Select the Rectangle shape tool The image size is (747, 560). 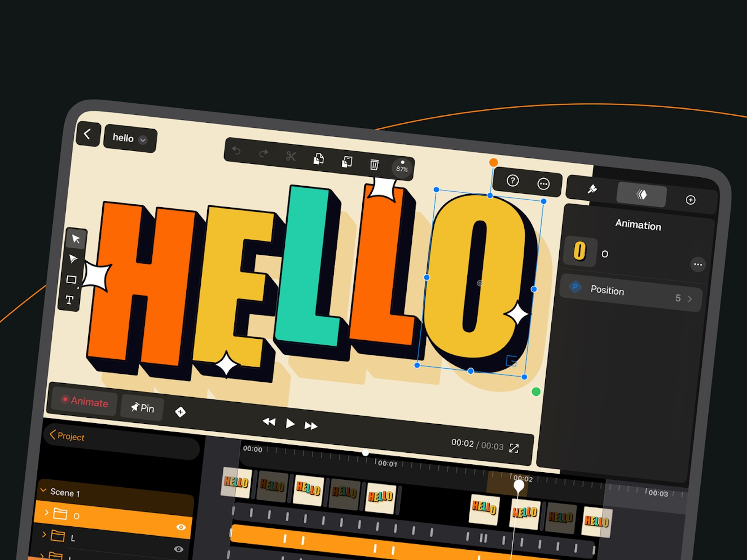pyautogui.click(x=71, y=280)
